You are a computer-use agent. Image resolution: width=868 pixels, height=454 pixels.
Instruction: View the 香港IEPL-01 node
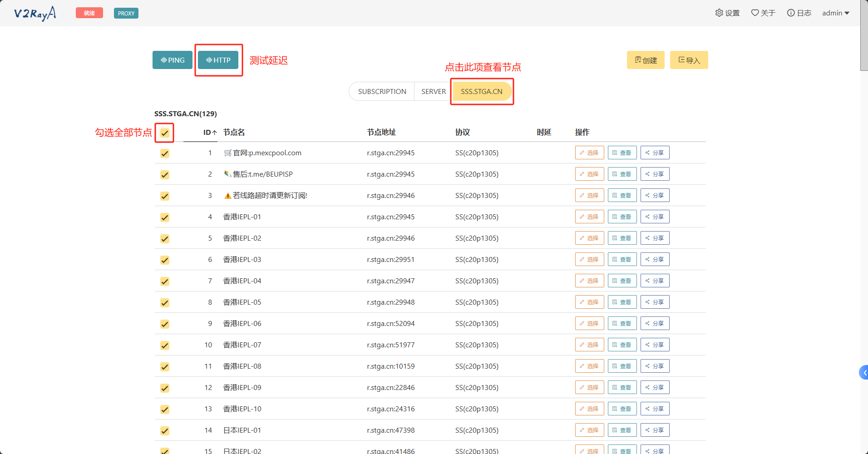point(622,217)
